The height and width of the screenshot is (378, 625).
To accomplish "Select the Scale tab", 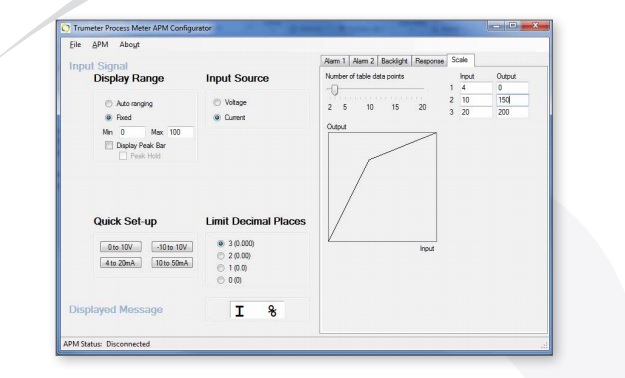I will click(460, 60).
